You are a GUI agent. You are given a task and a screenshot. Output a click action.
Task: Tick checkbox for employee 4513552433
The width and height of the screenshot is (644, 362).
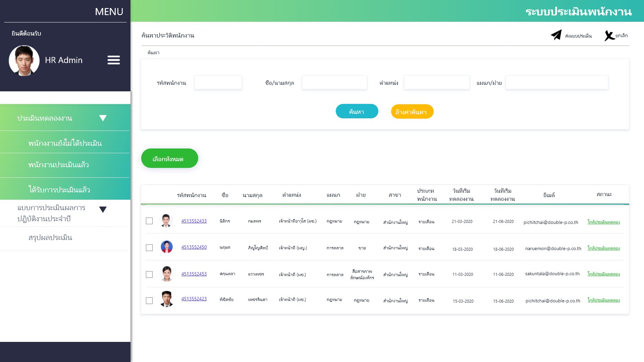click(x=149, y=221)
